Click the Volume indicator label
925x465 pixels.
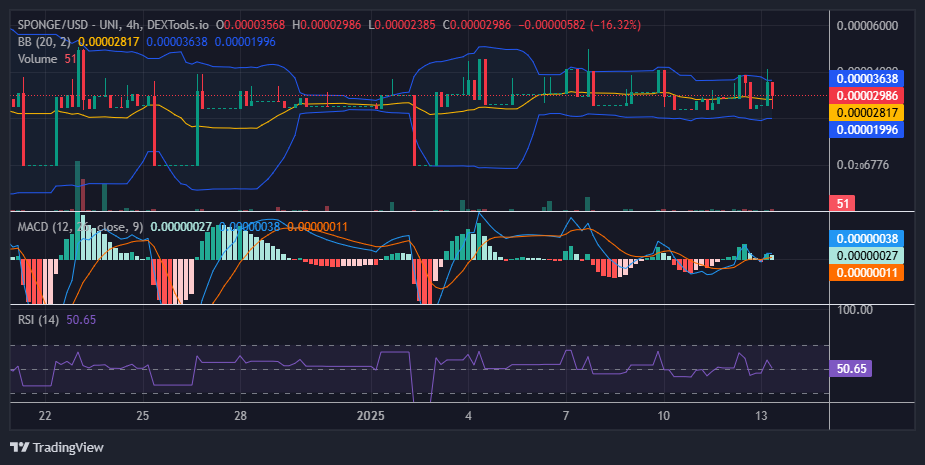coord(37,59)
